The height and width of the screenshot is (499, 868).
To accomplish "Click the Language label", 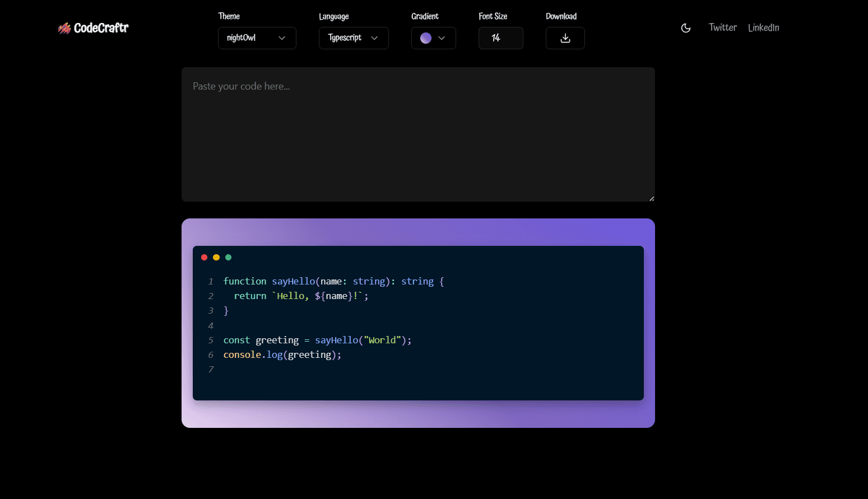I will [x=334, y=16].
